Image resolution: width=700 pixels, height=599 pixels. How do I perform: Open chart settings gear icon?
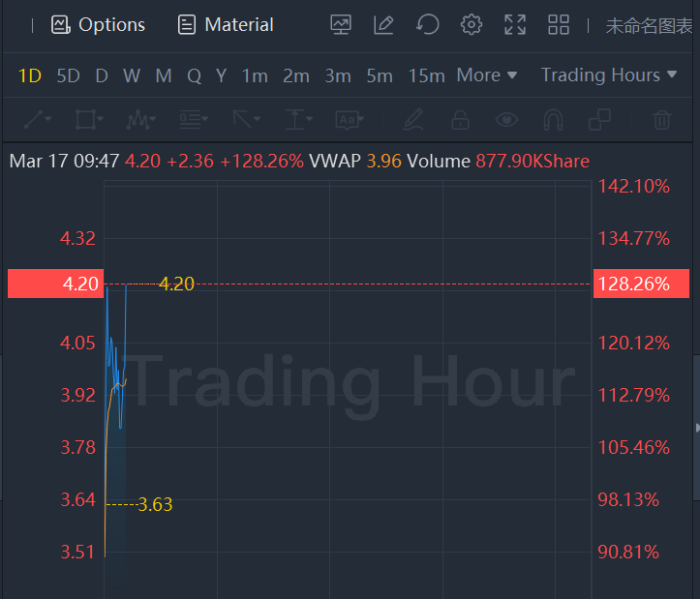pyautogui.click(x=472, y=25)
